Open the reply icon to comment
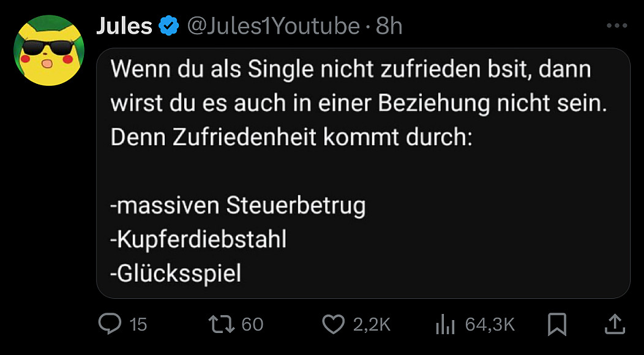The image size is (644, 355). tap(110, 324)
